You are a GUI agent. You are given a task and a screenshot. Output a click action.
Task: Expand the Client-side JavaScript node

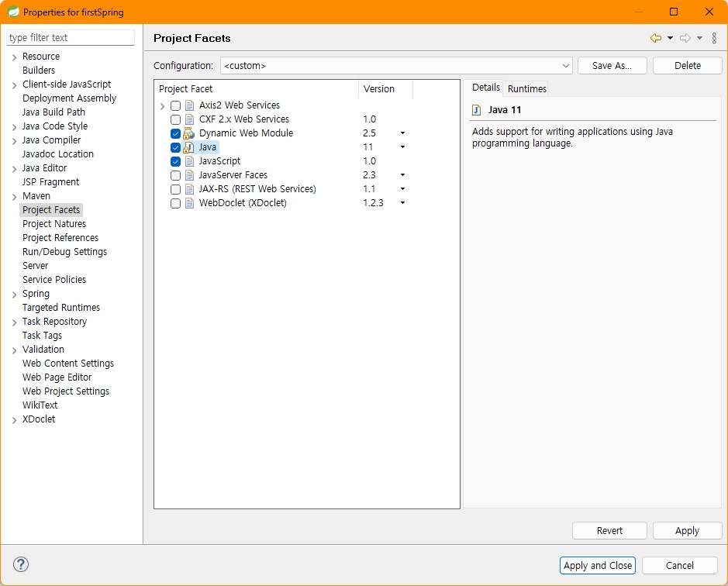point(15,85)
